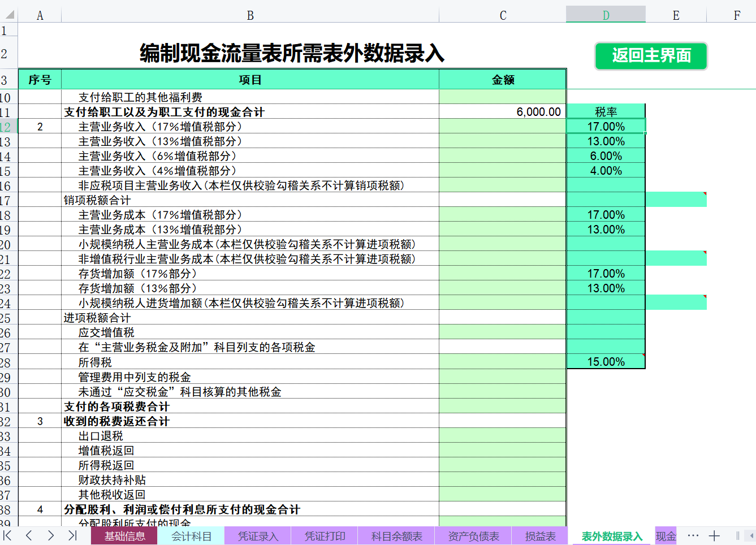Viewport: 756px width, 545px height.
Task: View the 资产负债表 sheet
Action: (473, 535)
